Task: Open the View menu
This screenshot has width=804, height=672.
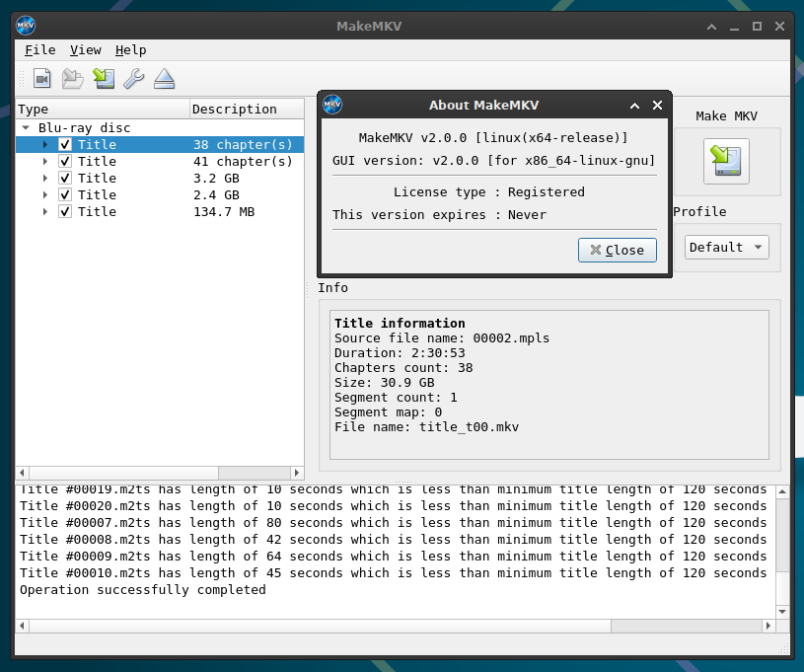Action: (85, 50)
